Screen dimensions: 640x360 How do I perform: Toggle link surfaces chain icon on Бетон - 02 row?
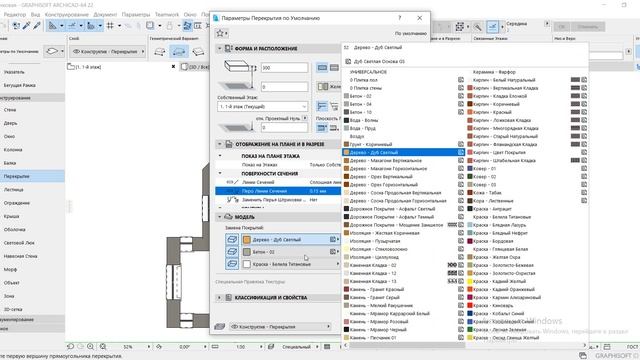coord(334,252)
